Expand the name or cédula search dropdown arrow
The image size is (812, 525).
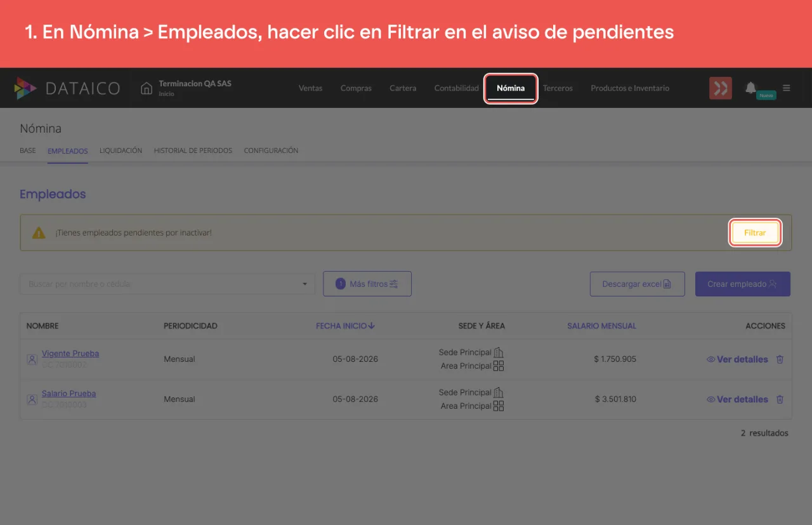[x=304, y=284]
